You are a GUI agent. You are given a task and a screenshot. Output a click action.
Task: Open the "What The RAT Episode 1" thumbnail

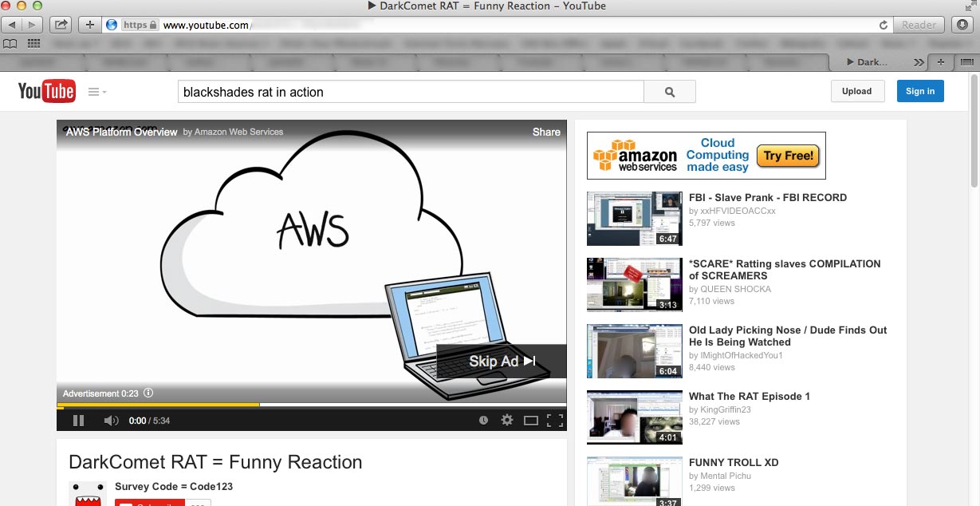pyautogui.click(x=635, y=417)
